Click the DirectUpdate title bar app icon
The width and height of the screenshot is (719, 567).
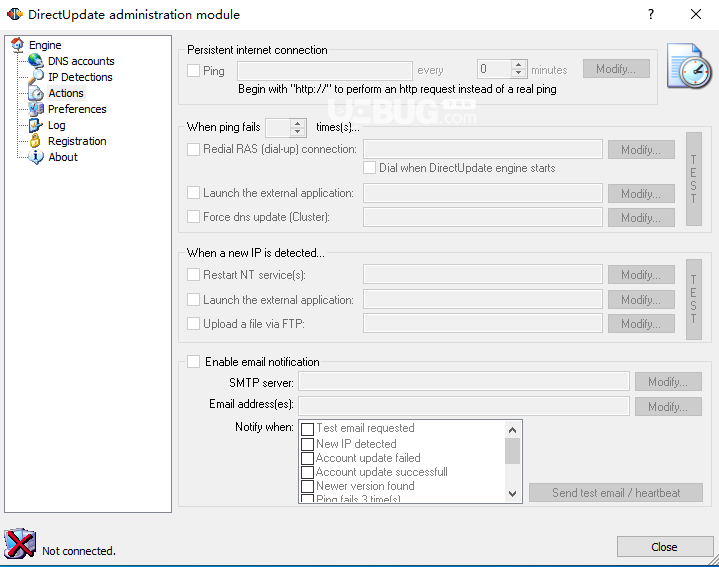15,14
